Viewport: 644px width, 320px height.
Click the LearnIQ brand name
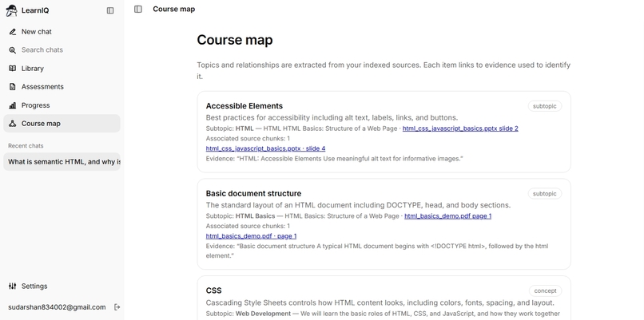click(x=35, y=10)
